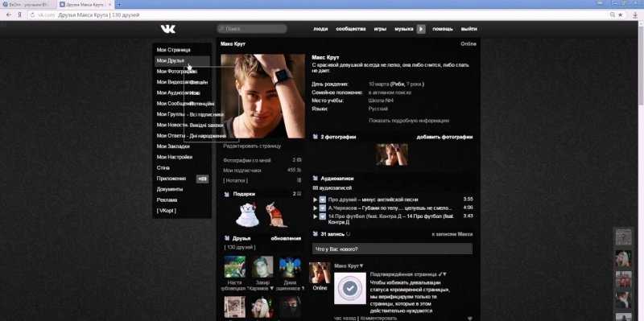Click the bookmark star in address bar

621,14
